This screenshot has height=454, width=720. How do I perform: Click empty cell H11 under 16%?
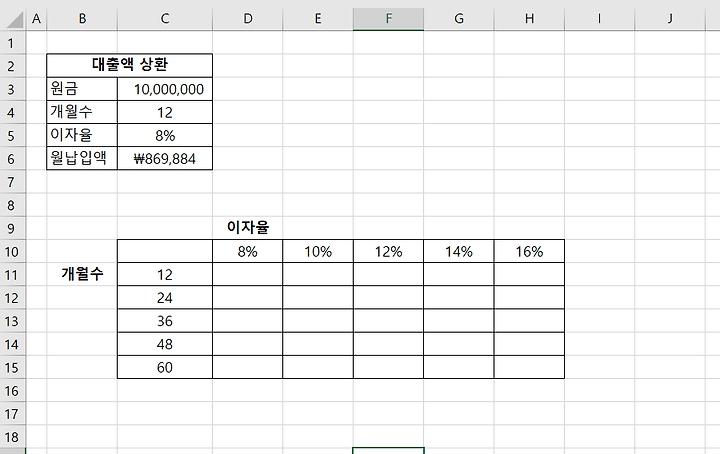pyautogui.click(x=529, y=275)
